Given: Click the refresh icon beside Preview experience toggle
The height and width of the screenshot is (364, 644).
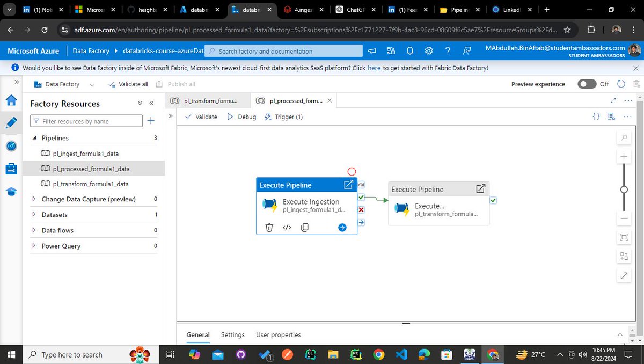Looking at the screenshot, I should [x=621, y=84].
